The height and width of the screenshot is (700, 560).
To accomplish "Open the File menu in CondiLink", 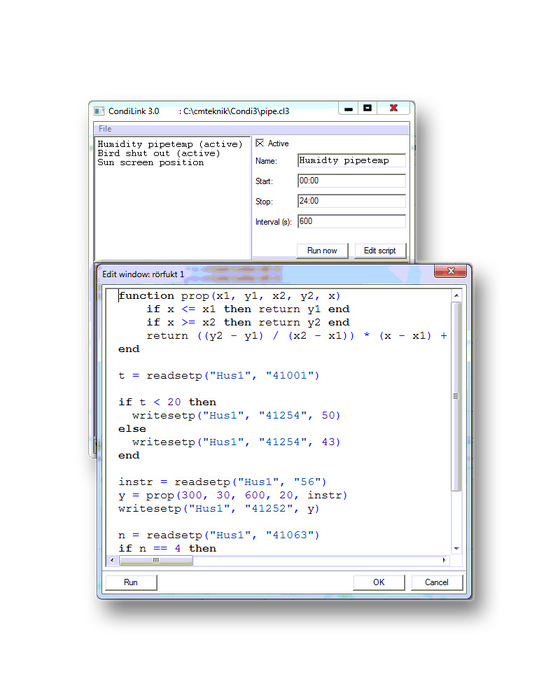I will (x=105, y=129).
